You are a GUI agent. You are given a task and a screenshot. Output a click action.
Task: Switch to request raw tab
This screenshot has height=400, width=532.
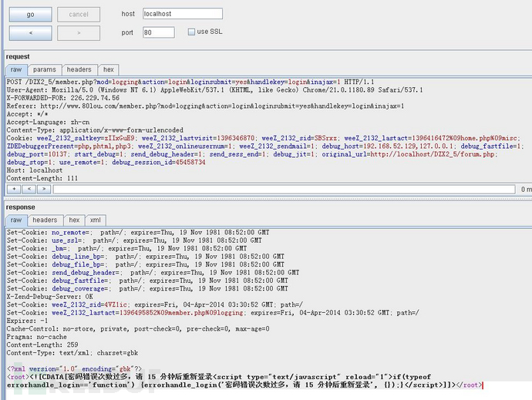click(x=16, y=69)
